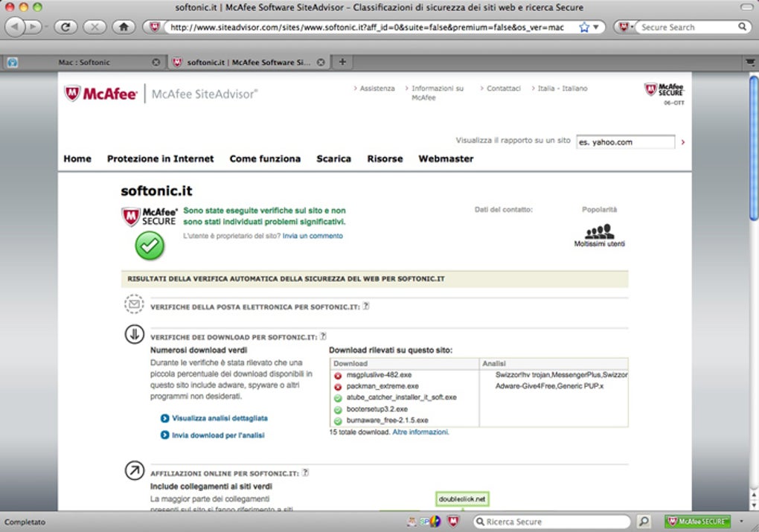This screenshot has width=759, height=532.
Task: Open the address bar history dropdown arrow
Action: (596, 27)
